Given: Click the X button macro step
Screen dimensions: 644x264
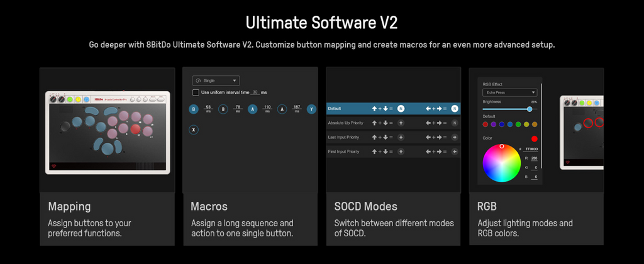Looking at the screenshot, I should (194, 129).
